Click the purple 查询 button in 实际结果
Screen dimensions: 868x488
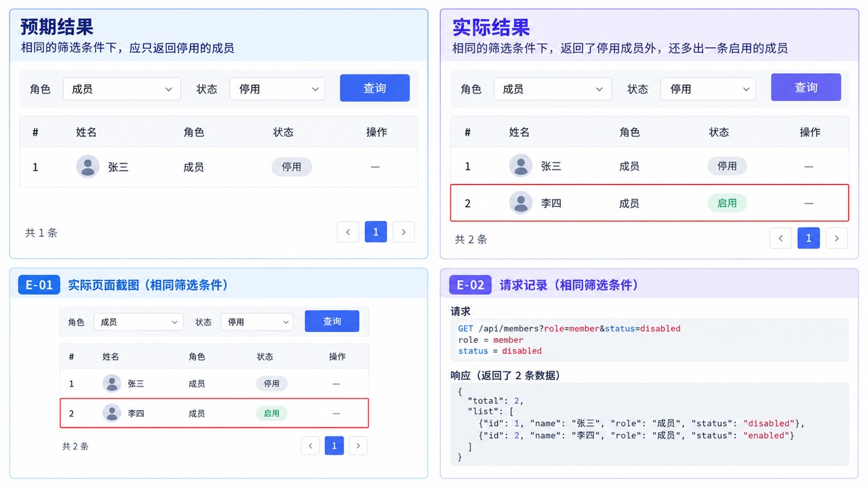pos(806,87)
